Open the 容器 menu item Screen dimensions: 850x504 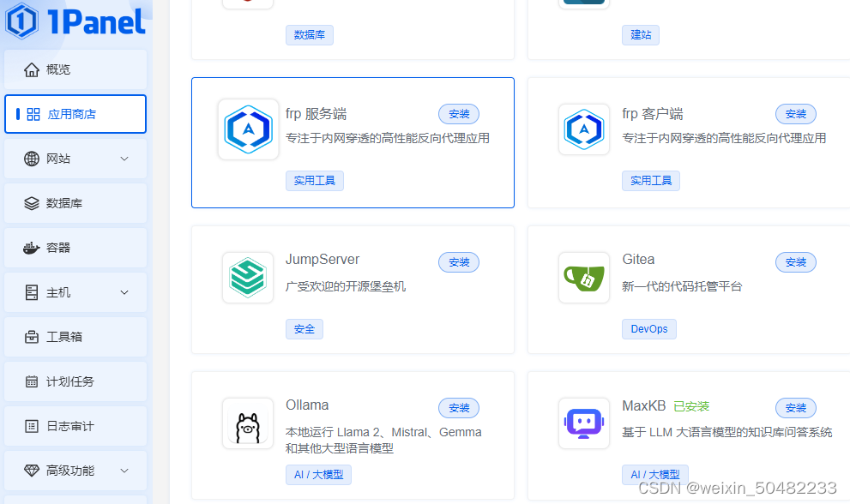[75, 248]
